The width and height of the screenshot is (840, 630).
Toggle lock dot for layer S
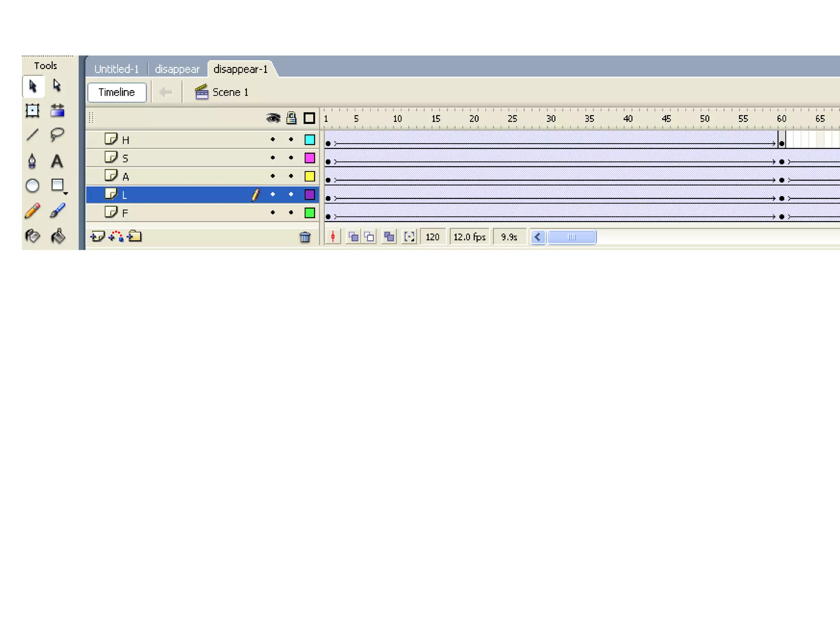click(291, 158)
